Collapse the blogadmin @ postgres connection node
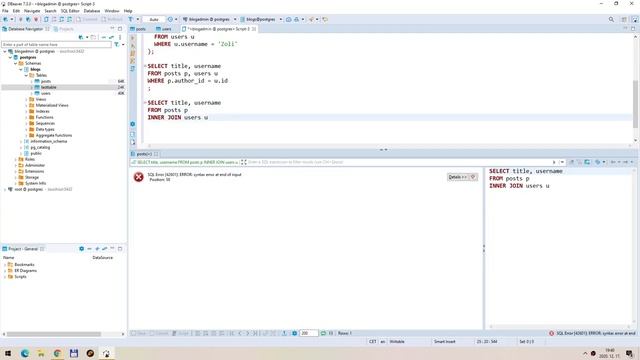The width and height of the screenshot is (640, 360). pyautogui.click(x=5, y=51)
